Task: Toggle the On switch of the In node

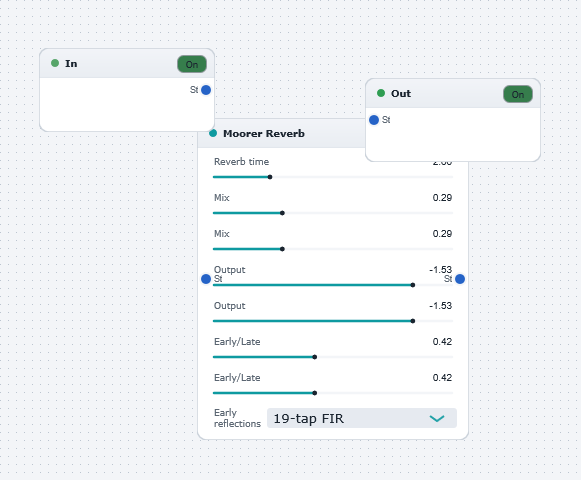Action: click(x=192, y=64)
